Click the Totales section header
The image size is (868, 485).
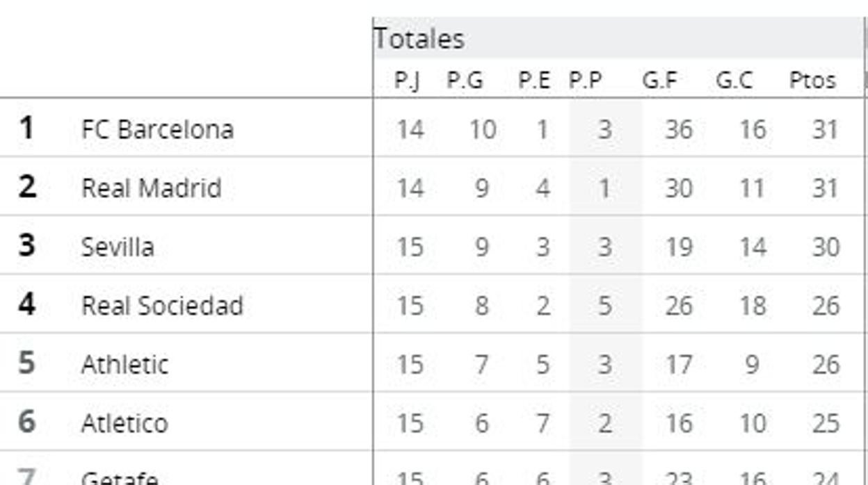[419, 39]
